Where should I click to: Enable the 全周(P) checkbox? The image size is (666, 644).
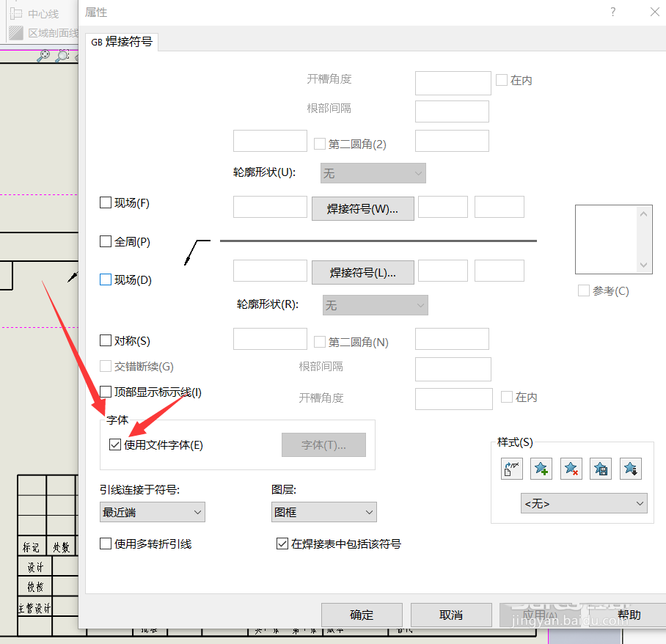(106, 241)
